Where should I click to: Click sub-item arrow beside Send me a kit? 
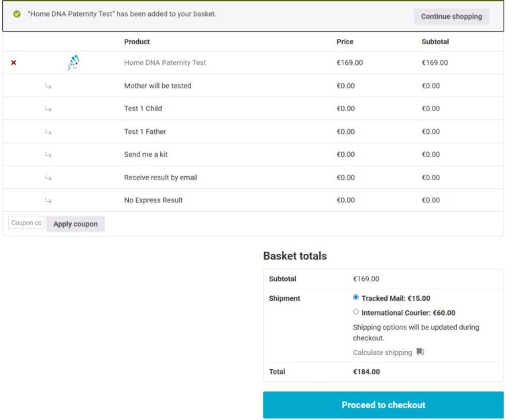(48, 155)
